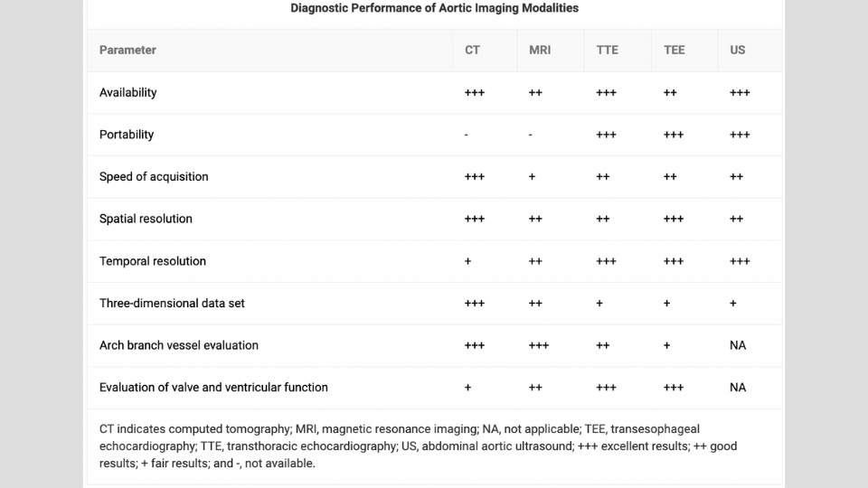Click the table title about Aortic Imaging Modalities

(434, 8)
